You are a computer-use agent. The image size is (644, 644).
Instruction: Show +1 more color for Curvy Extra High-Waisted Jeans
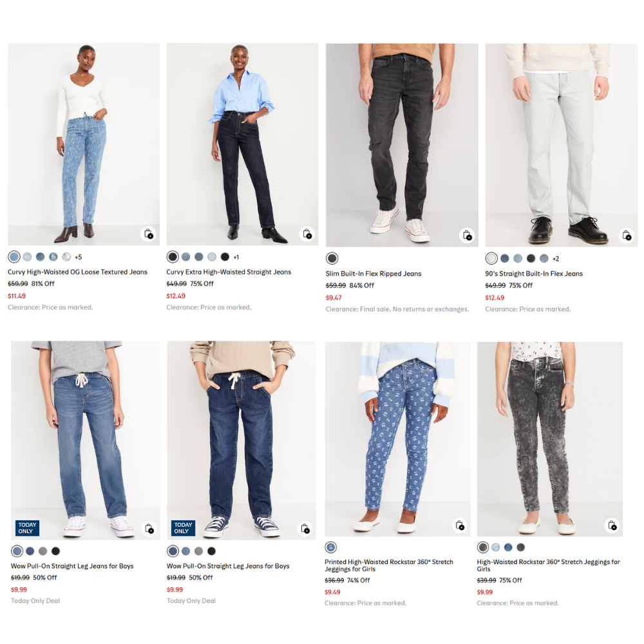click(x=236, y=257)
